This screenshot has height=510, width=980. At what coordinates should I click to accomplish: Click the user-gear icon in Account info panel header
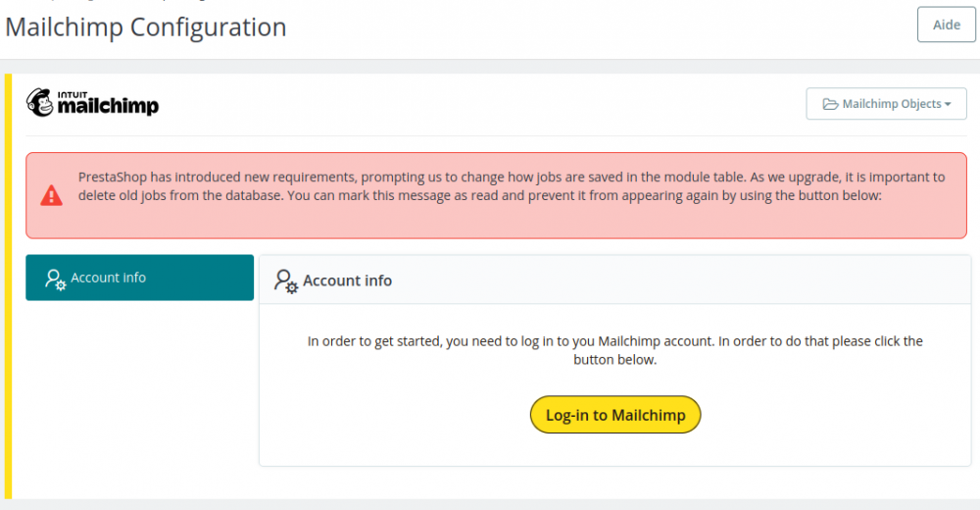(x=286, y=281)
